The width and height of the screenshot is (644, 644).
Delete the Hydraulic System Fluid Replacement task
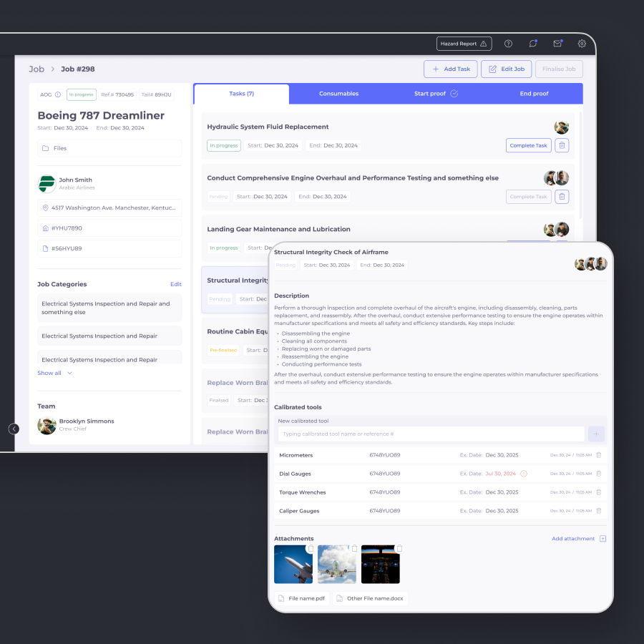pos(562,145)
